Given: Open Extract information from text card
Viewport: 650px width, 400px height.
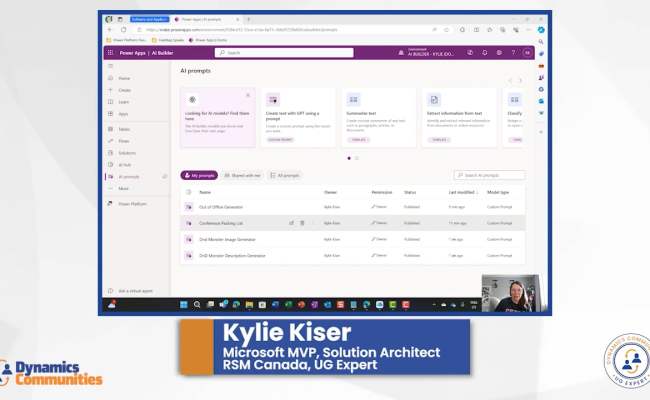Looking at the screenshot, I should pyautogui.click(x=459, y=117).
